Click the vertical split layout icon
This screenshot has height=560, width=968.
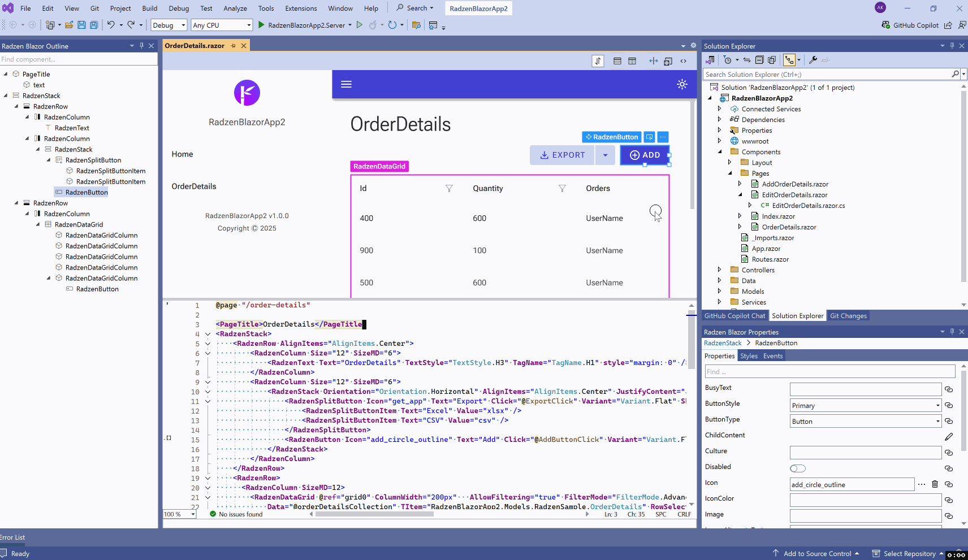pos(632,61)
